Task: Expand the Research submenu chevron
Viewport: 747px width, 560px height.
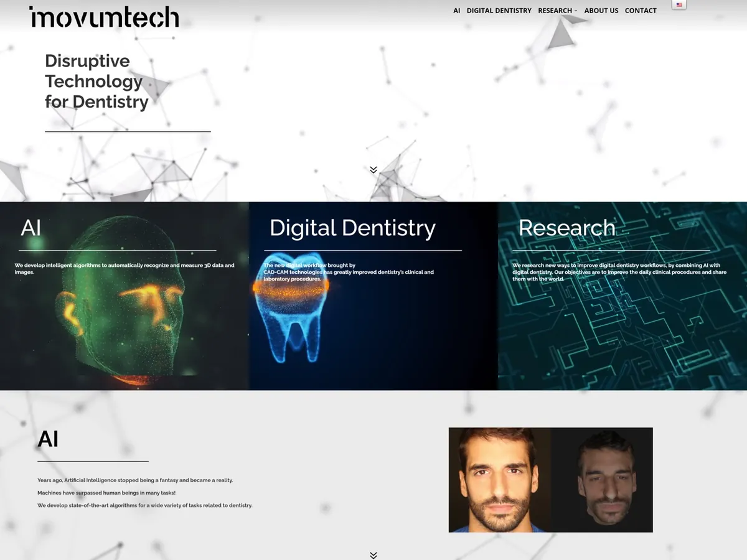Action: click(576, 11)
